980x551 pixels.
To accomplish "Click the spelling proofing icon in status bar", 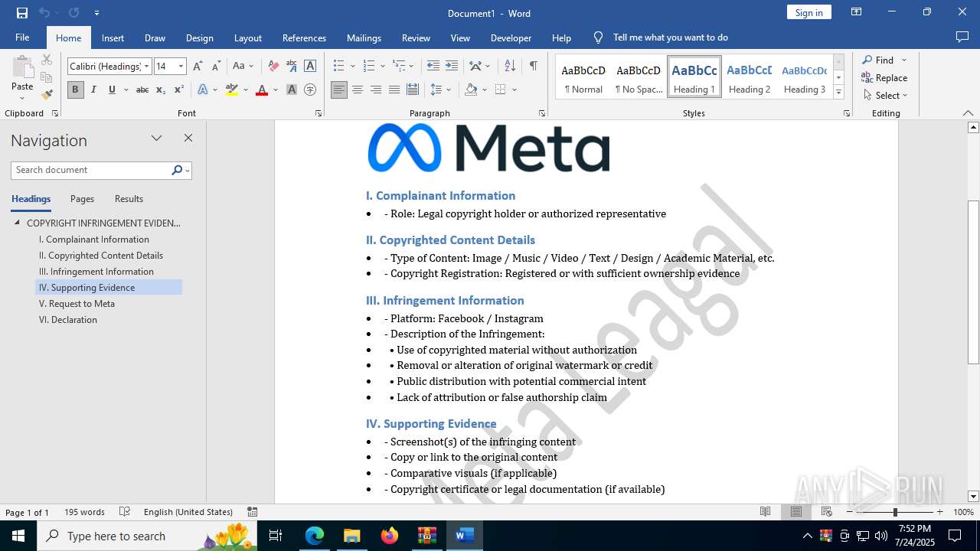I will (x=125, y=512).
